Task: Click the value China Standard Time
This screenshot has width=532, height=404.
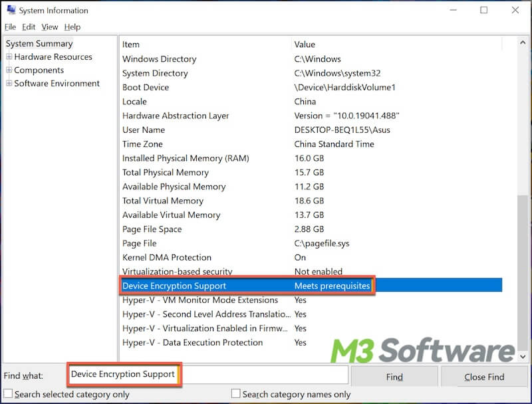Action: 334,144
